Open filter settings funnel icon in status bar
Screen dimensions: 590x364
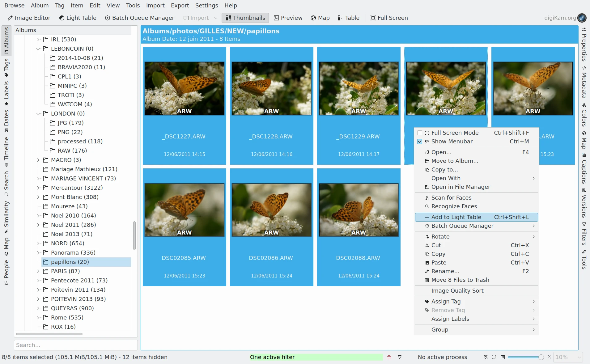[400, 357]
